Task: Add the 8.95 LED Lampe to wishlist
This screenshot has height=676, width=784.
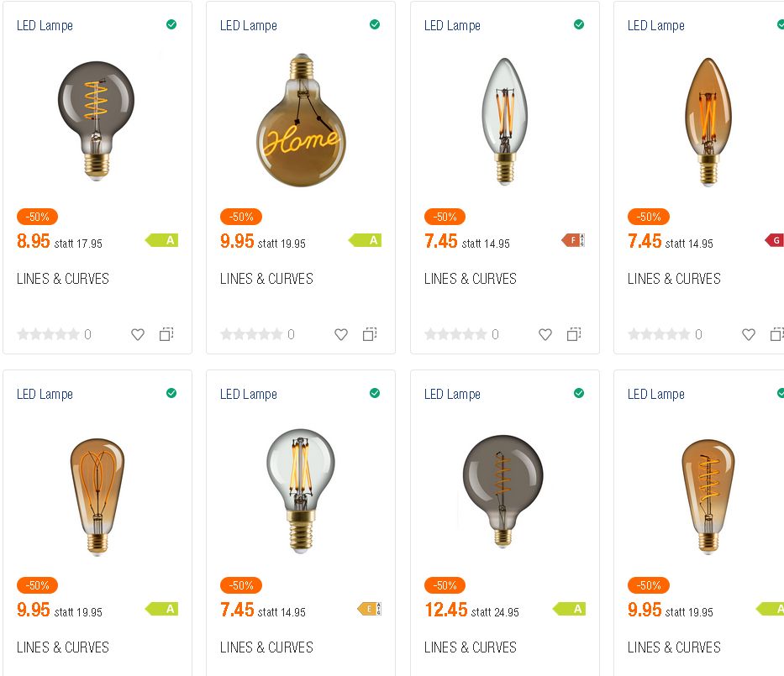Action: [x=138, y=334]
